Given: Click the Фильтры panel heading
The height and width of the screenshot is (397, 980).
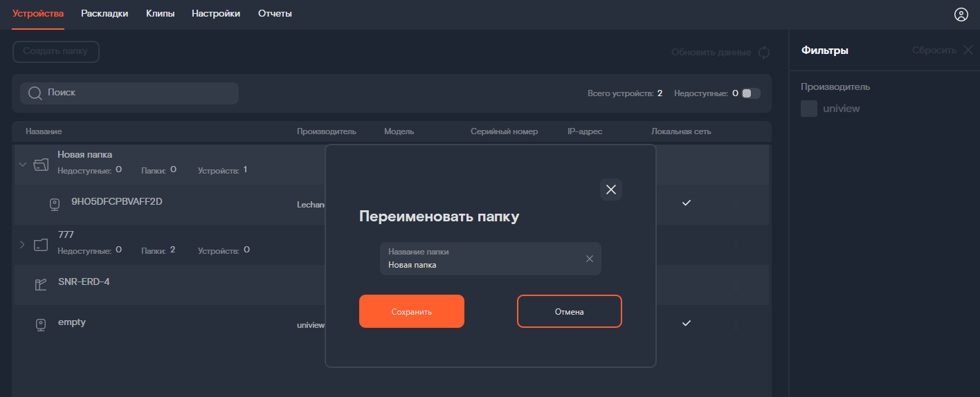Looking at the screenshot, I should pos(824,50).
